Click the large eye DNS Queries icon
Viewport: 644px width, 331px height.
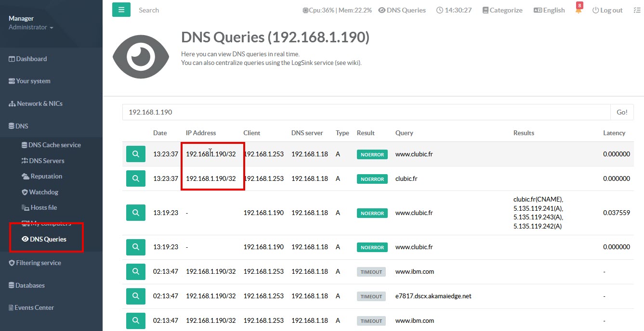coord(141,57)
